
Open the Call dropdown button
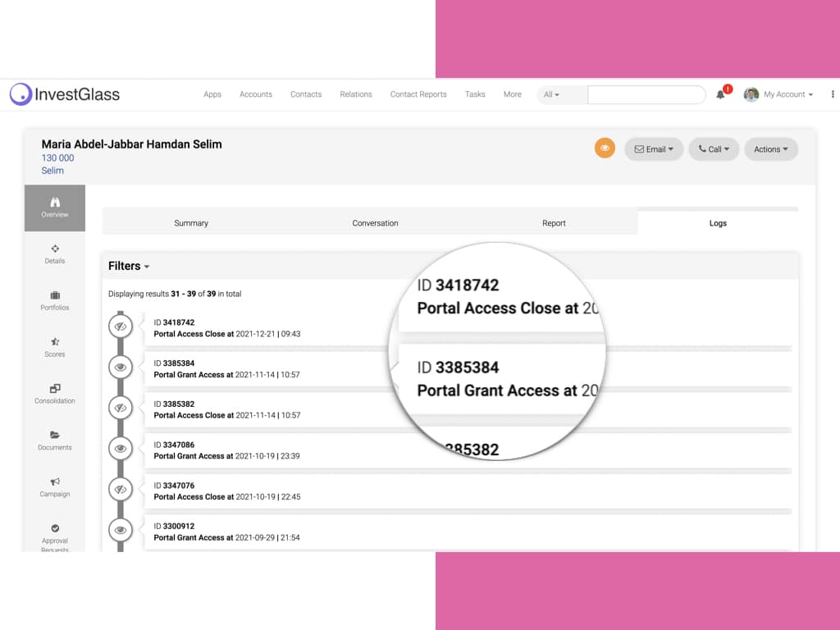[714, 149]
